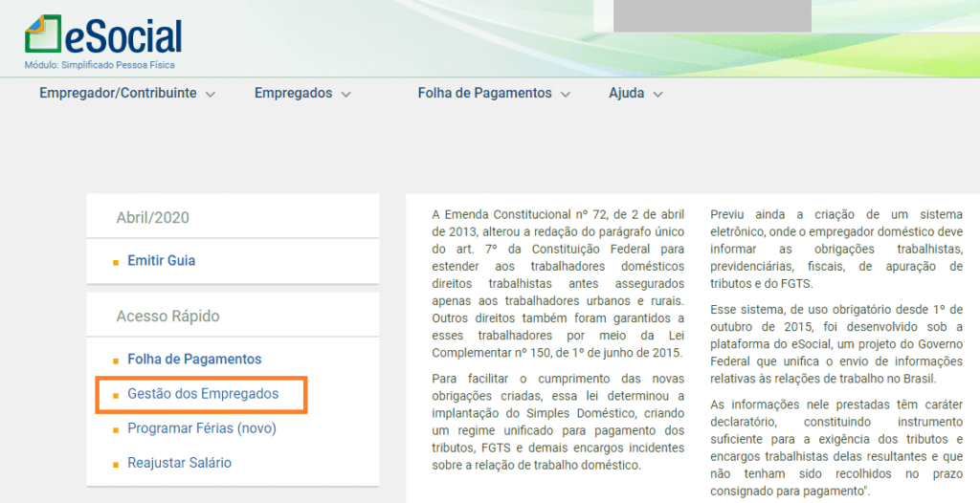Click the paragraph starting 'As informações nele prestadas'
This screenshot has width=980, height=503.
pos(836,448)
